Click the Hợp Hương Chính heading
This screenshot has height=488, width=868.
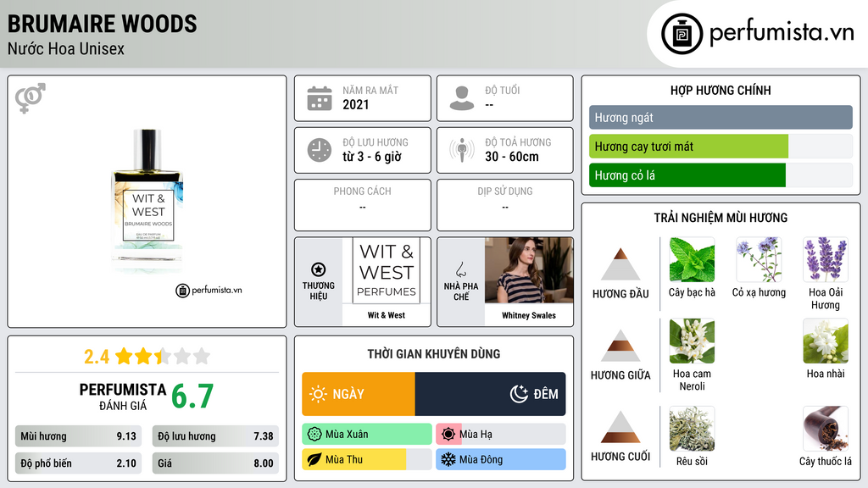click(x=721, y=90)
